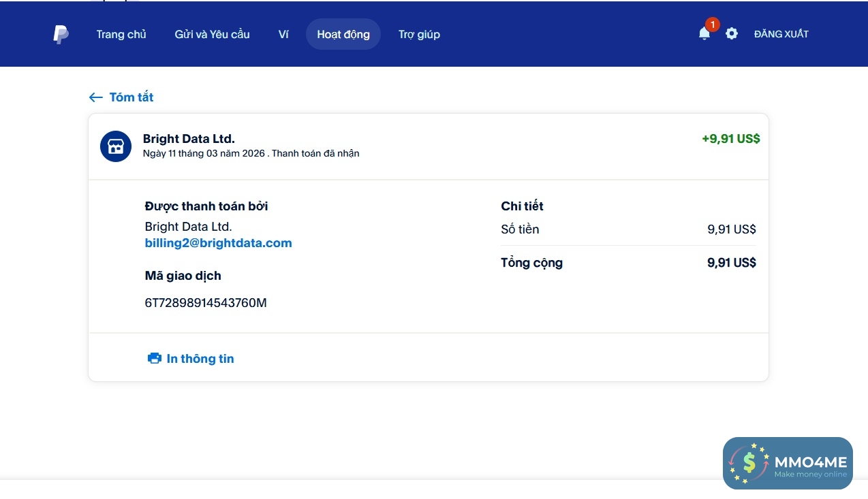868x499 pixels.
Task: Click ĐĂNG XUẤT to log out
Action: click(x=781, y=34)
